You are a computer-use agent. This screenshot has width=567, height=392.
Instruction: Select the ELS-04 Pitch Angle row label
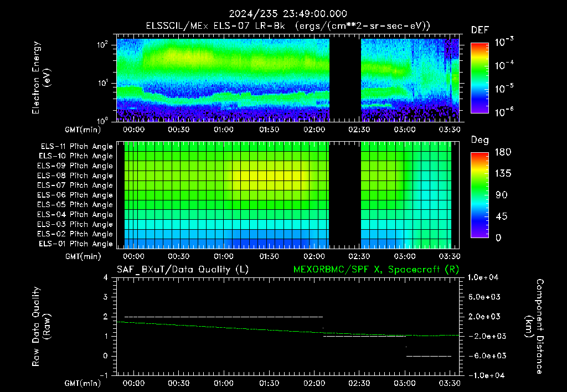pos(75,214)
